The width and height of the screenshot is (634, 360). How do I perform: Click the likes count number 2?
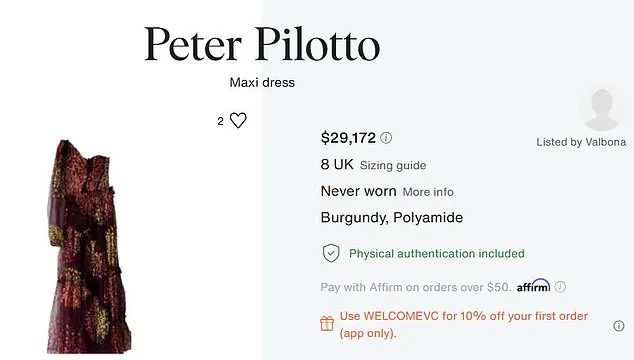[220, 121]
